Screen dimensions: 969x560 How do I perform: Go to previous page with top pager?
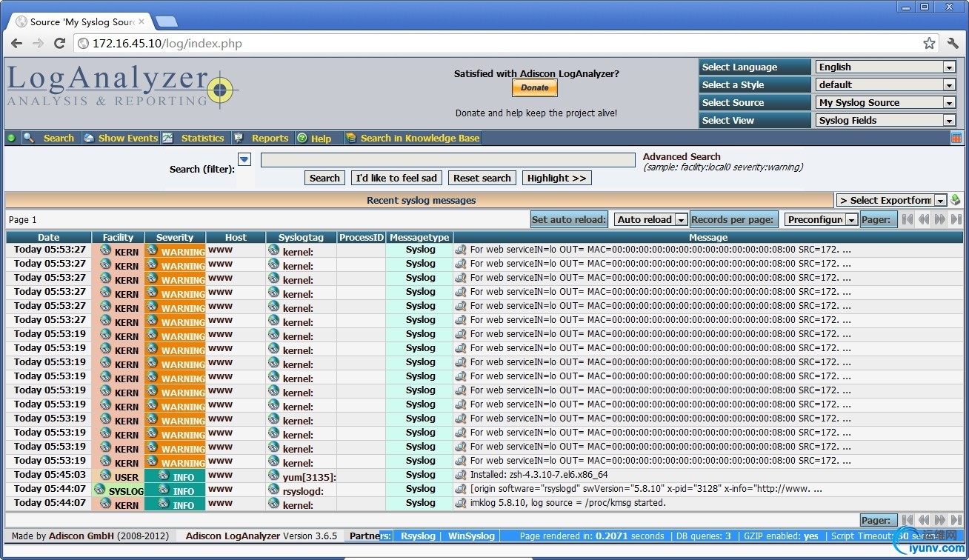pyautogui.click(x=924, y=219)
